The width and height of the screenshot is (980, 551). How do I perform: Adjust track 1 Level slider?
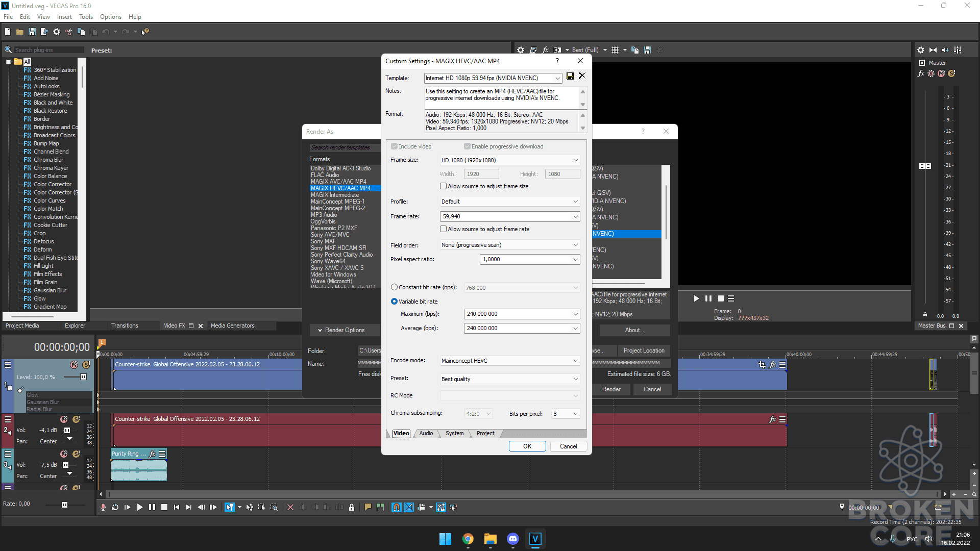point(83,377)
